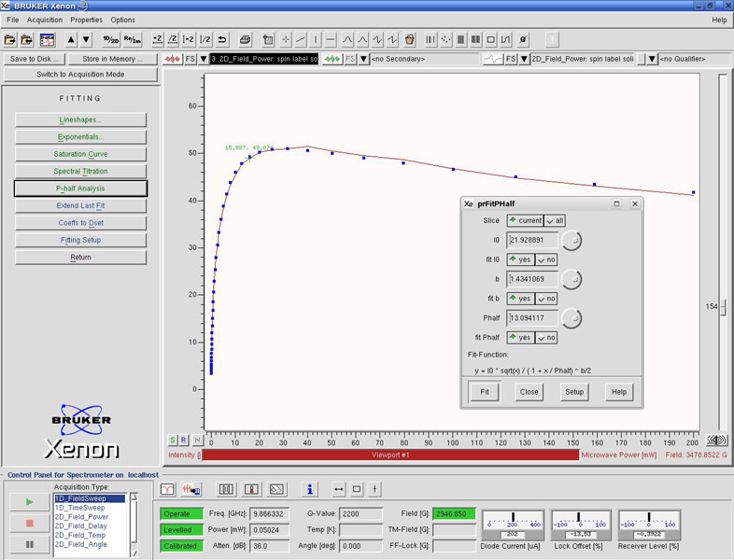Click the scattered dots display icon
734x560 pixels.
point(445,40)
